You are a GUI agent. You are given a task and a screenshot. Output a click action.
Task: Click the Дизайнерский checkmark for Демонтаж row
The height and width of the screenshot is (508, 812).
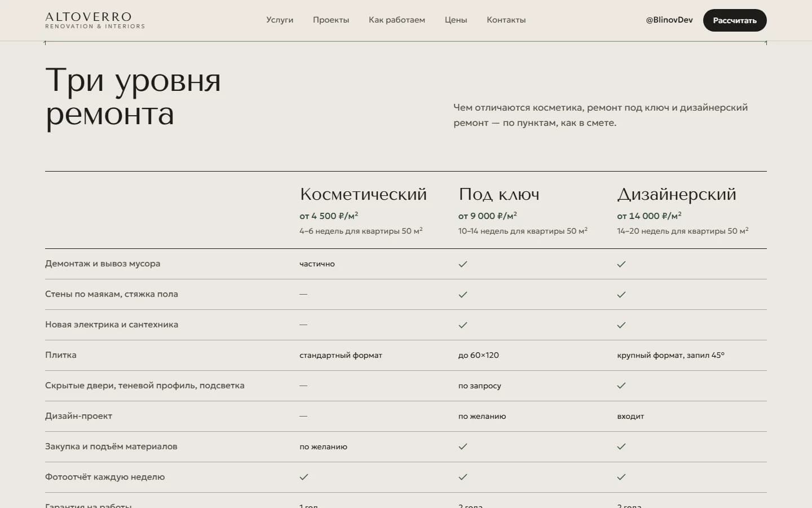621,264
